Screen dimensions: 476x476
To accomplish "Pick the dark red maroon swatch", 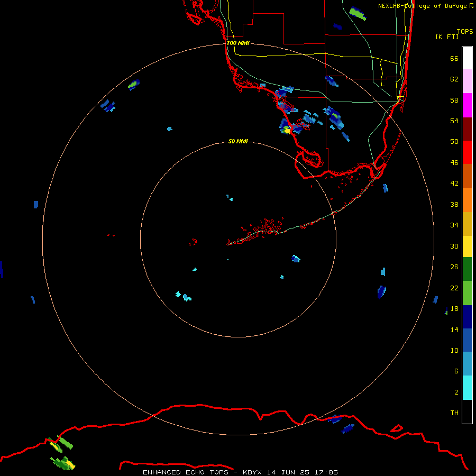I will (467, 129).
